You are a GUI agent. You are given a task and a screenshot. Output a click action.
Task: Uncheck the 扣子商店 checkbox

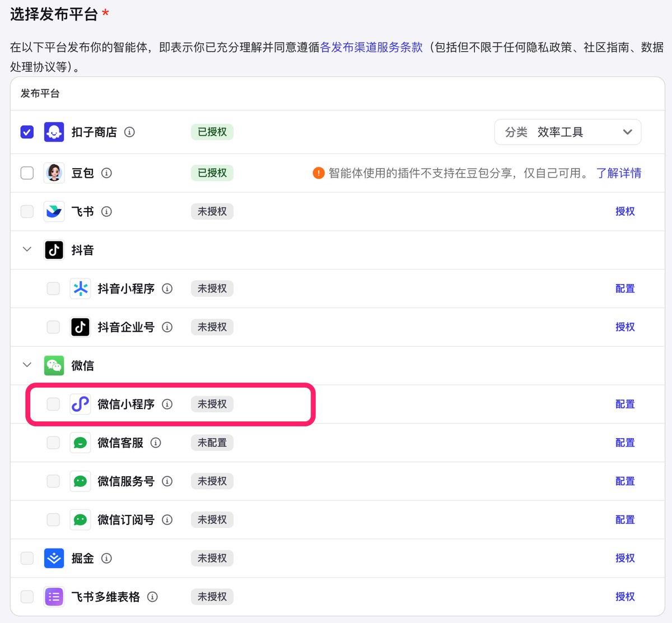[27, 132]
